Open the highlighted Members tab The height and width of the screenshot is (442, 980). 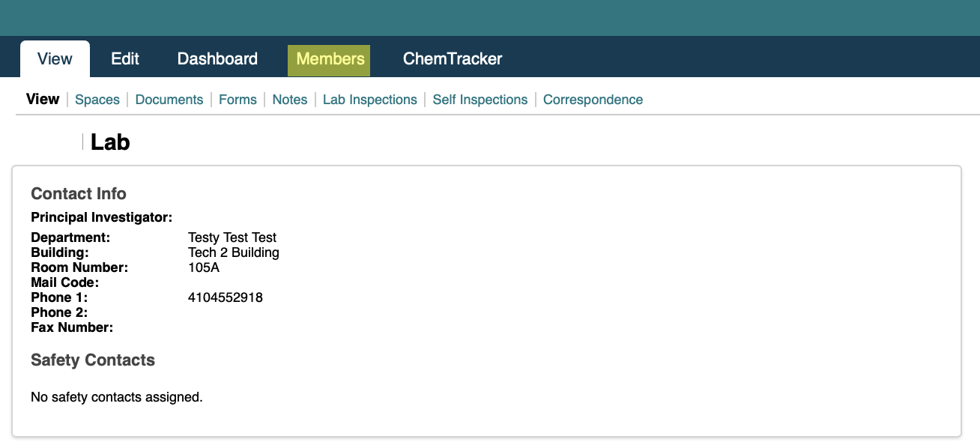[x=329, y=60]
